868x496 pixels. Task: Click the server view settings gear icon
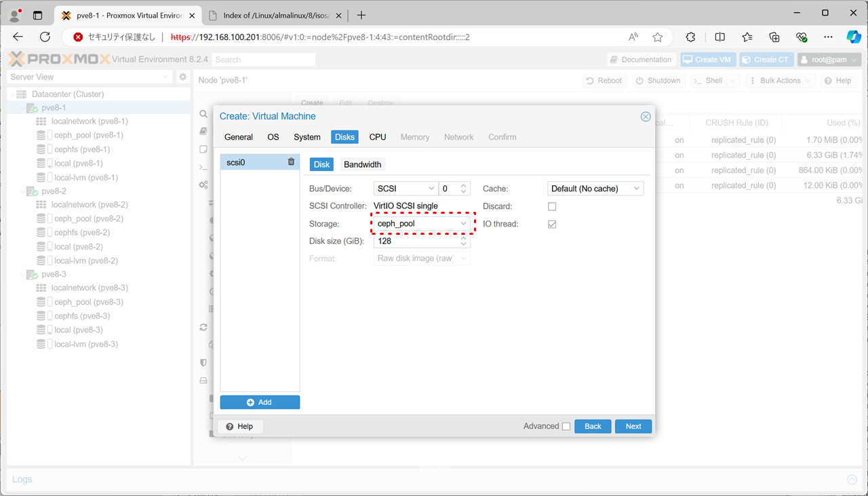tap(182, 77)
